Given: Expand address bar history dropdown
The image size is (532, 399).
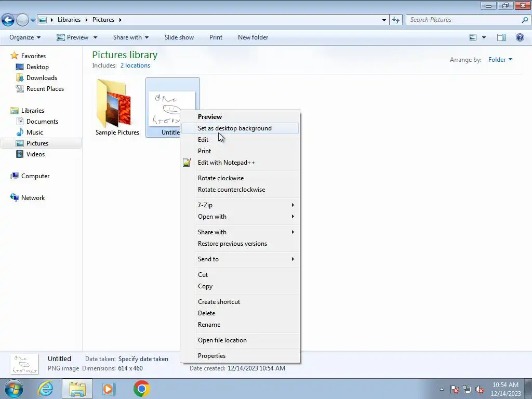Looking at the screenshot, I should [384, 20].
